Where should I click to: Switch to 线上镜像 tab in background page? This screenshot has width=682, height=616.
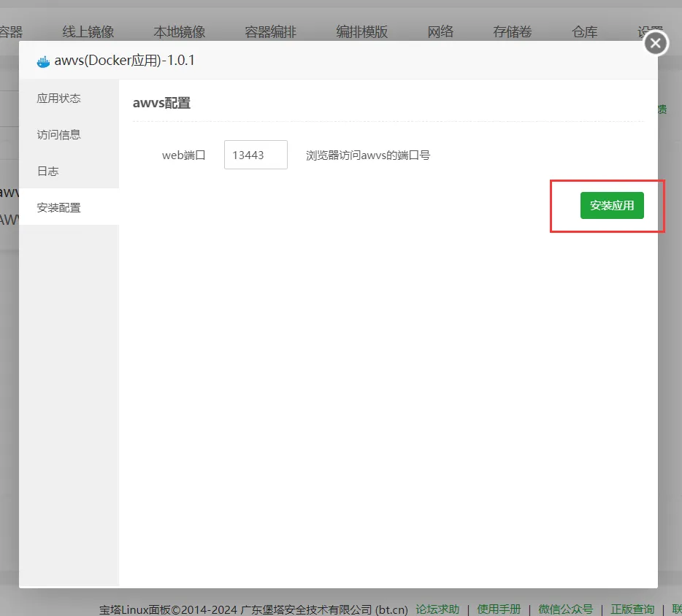click(x=88, y=31)
